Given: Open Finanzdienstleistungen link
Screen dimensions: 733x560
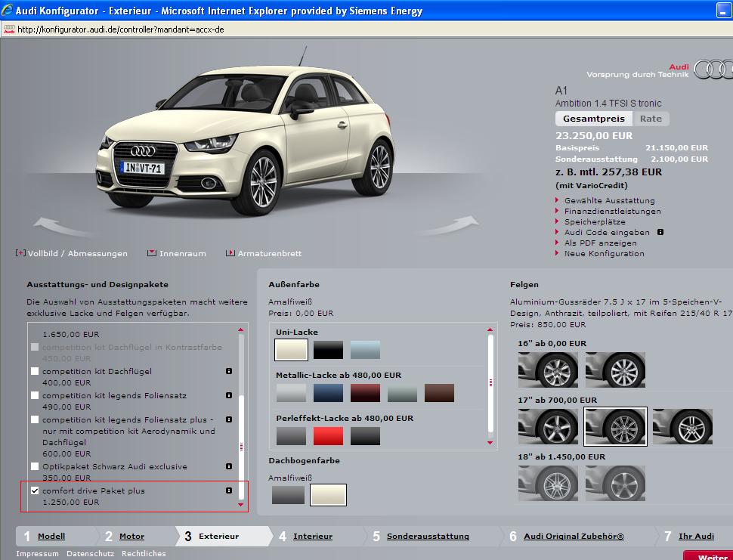Looking at the screenshot, I should 612,212.
